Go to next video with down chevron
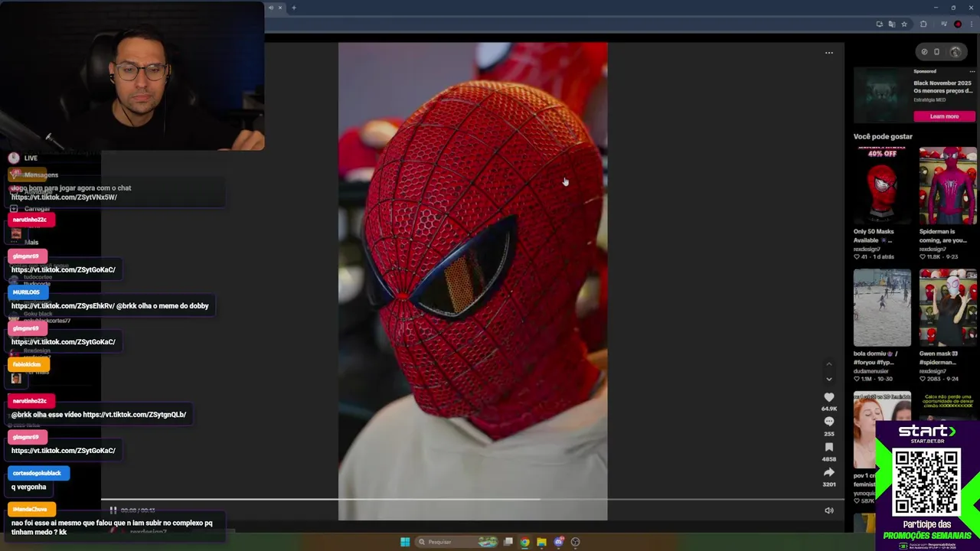 point(828,379)
